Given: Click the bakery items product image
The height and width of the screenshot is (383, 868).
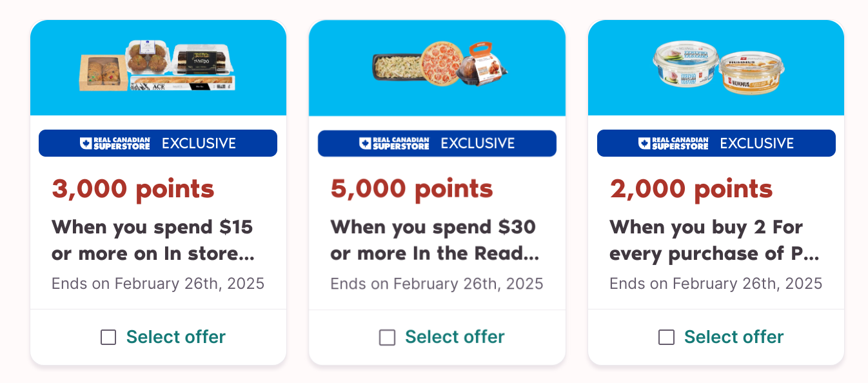Looking at the screenshot, I should (x=157, y=66).
